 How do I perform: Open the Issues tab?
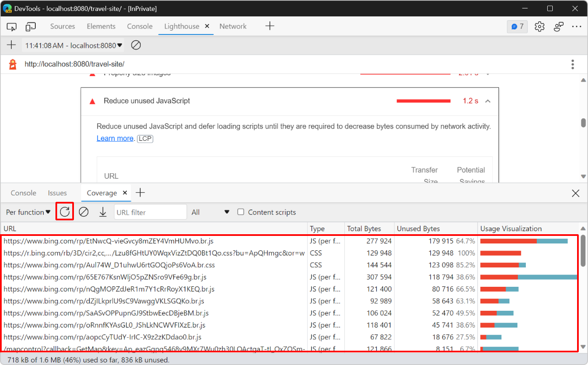coord(57,193)
